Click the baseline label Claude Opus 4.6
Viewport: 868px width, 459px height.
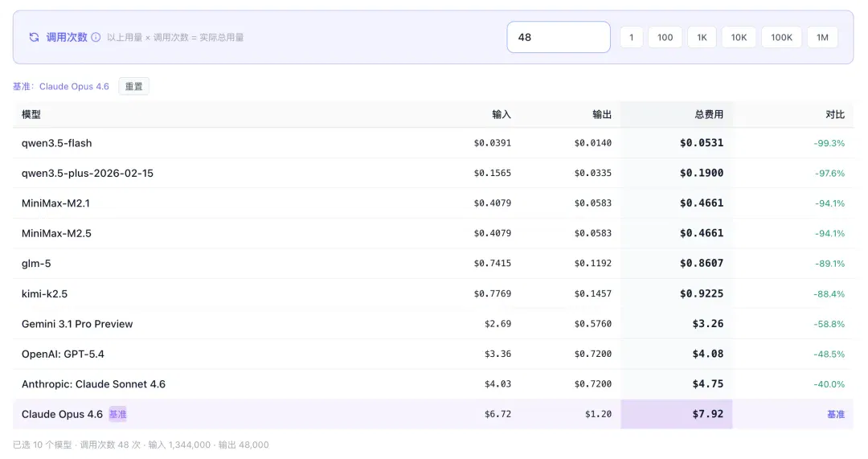click(x=74, y=86)
